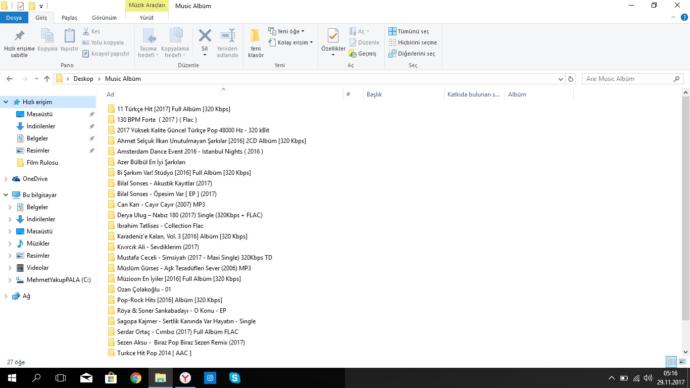Select folder Can Kan - Cayır Cayır (2007) MP3

click(x=161, y=205)
